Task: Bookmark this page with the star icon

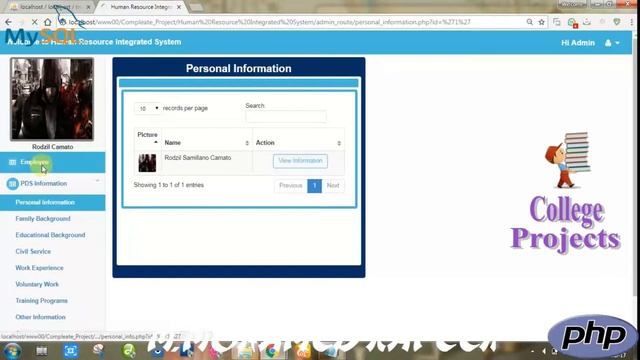Action: click(x=542, y=22)
